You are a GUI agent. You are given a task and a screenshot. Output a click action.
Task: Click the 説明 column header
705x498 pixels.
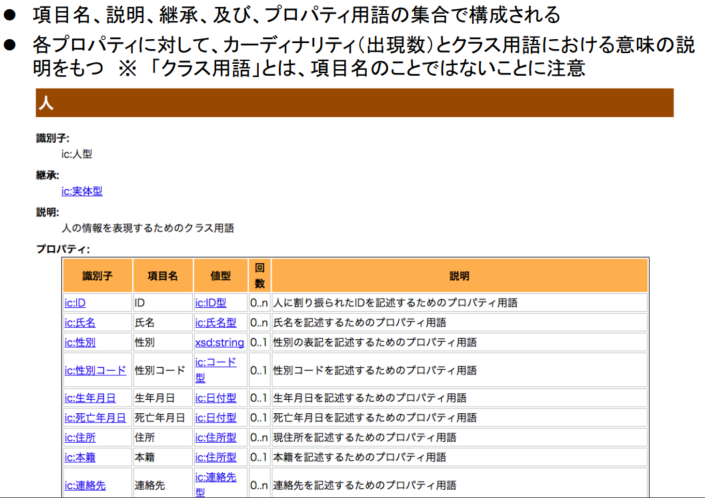coord(459,276)
